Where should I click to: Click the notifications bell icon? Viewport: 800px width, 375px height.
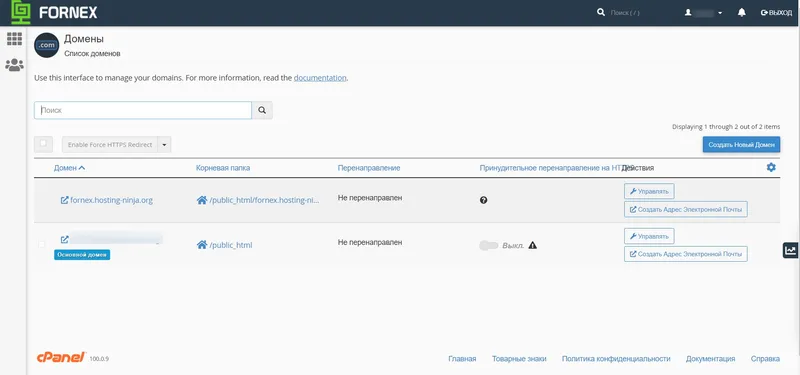[x=741, y=13]
